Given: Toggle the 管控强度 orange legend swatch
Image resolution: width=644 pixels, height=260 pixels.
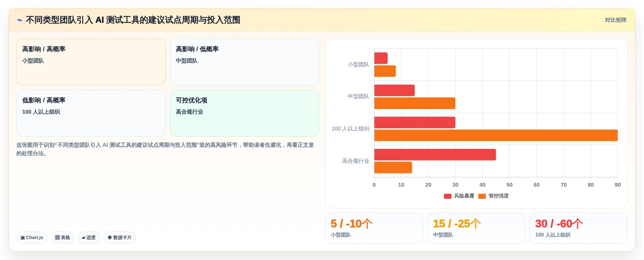Looking at the screenshot, I should point(482,196).
